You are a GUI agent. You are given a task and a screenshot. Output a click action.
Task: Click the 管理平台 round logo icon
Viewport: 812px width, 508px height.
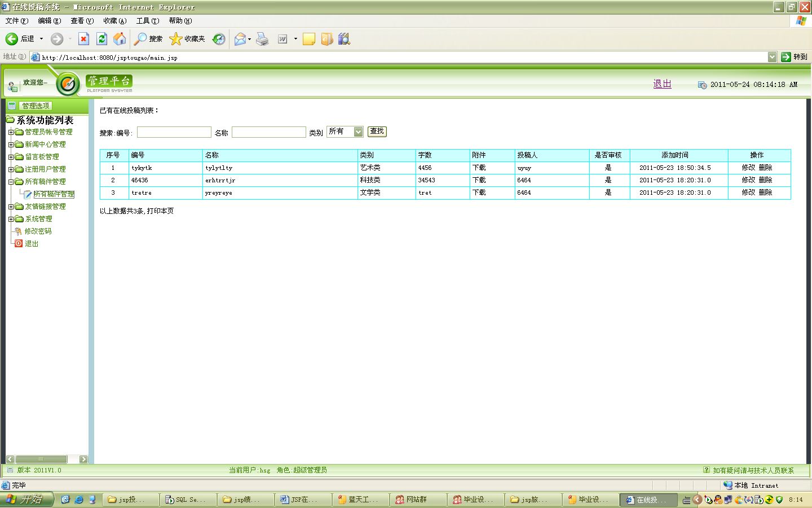68,84
